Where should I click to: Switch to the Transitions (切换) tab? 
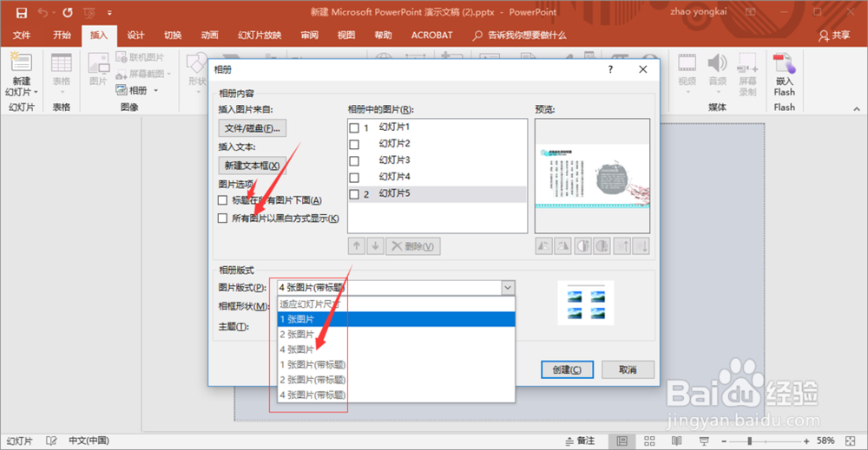[173, 36]
